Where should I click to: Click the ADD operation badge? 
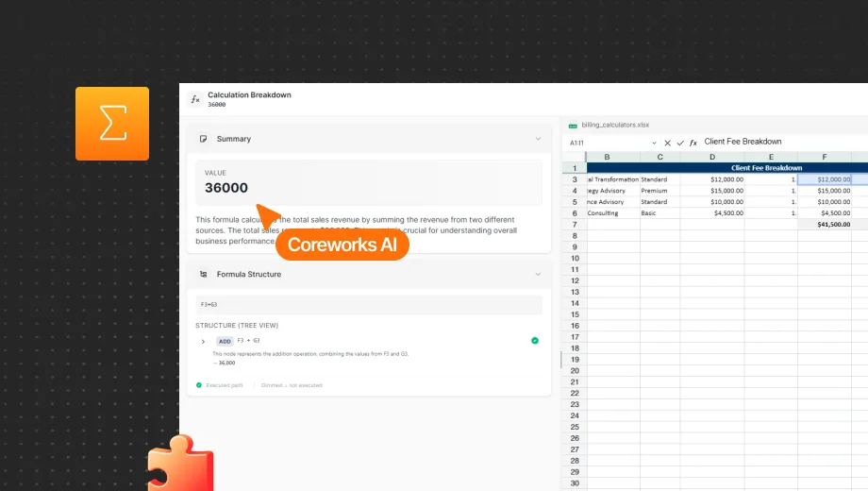pyautogui.click(x=225, y=341)
